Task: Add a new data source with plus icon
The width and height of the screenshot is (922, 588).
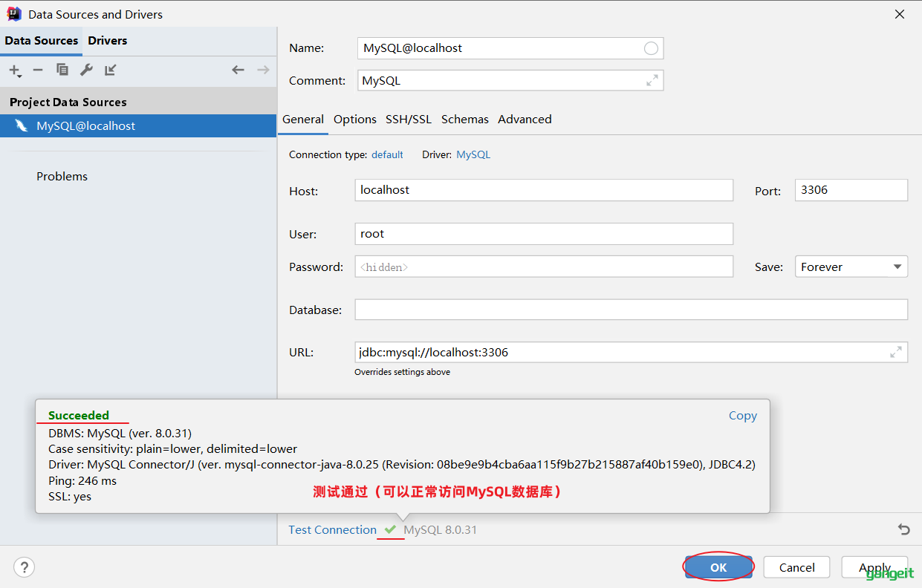Action: point(15,70)
